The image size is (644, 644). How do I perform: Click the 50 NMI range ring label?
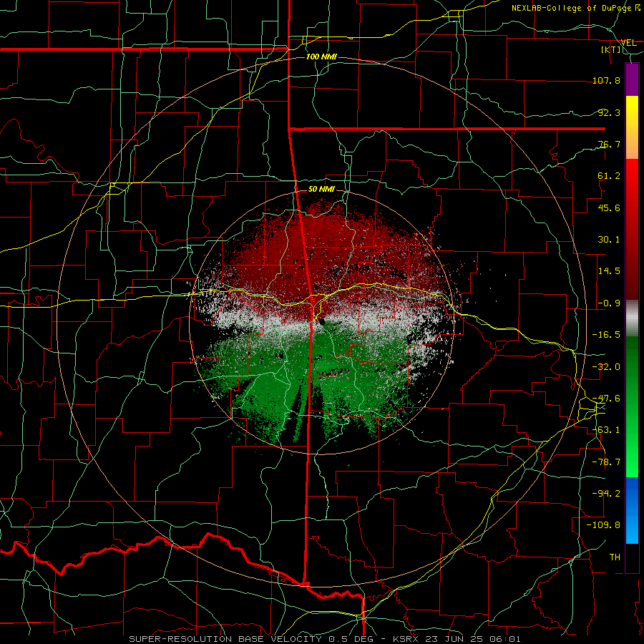[321, 189]
